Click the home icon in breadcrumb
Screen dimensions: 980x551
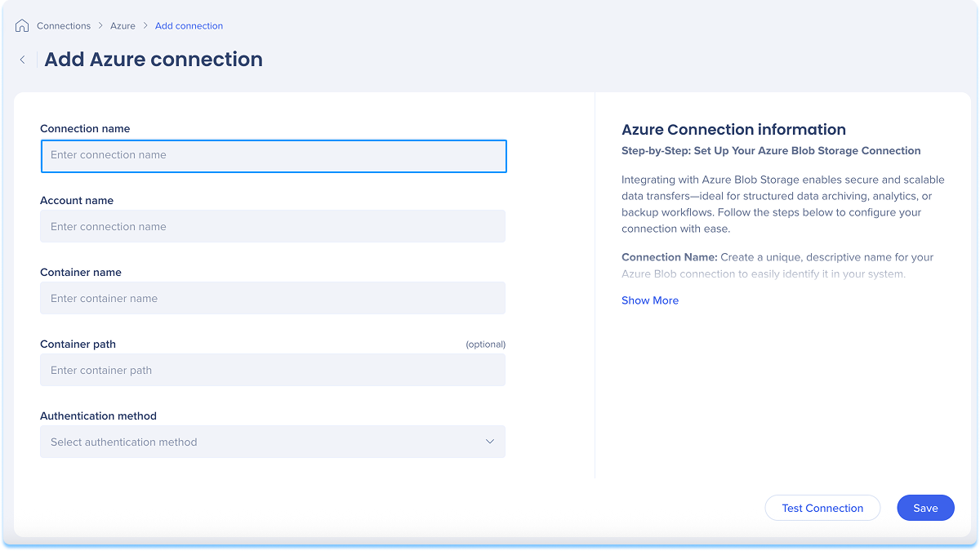pos(22,26)
